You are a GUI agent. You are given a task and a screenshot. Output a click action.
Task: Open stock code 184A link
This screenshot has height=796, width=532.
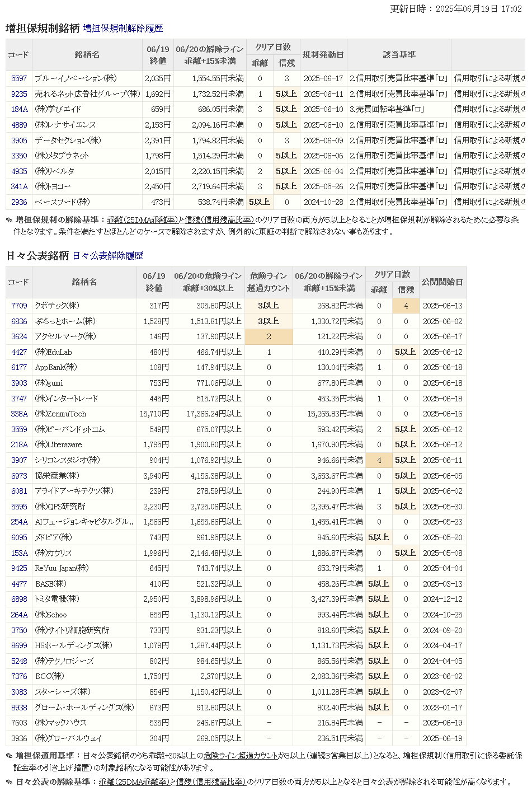click(19, 110)
